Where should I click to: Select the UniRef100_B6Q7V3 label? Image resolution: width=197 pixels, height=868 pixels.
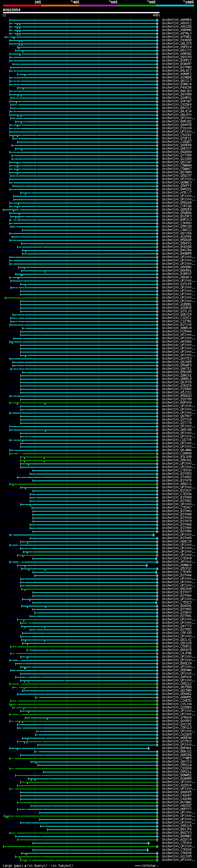coord(176,833)
